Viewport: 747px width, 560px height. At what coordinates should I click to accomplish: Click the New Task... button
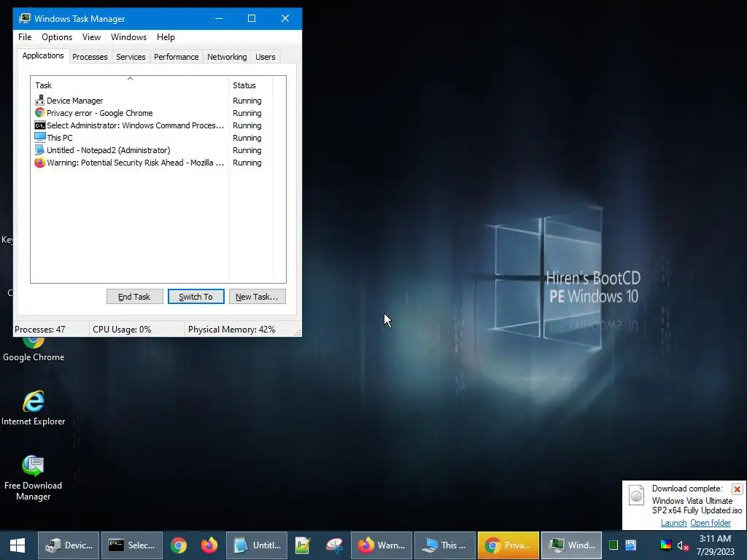(x=257, y=297)
